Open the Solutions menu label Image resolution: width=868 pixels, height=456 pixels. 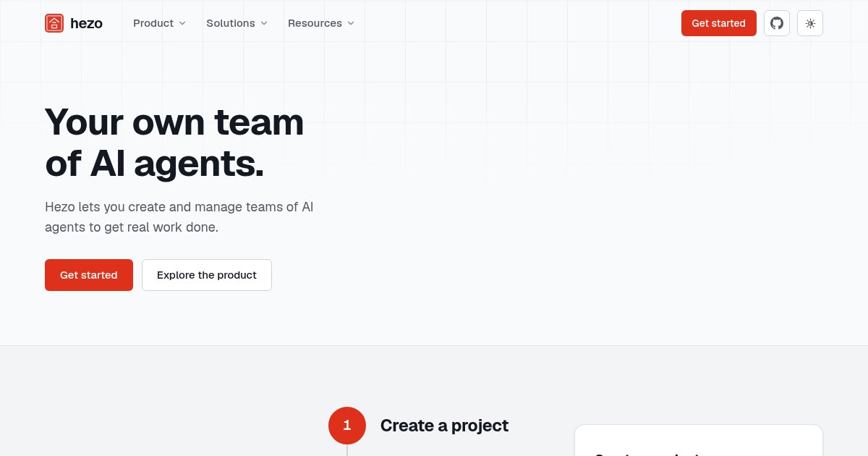[x=231, y=23]
